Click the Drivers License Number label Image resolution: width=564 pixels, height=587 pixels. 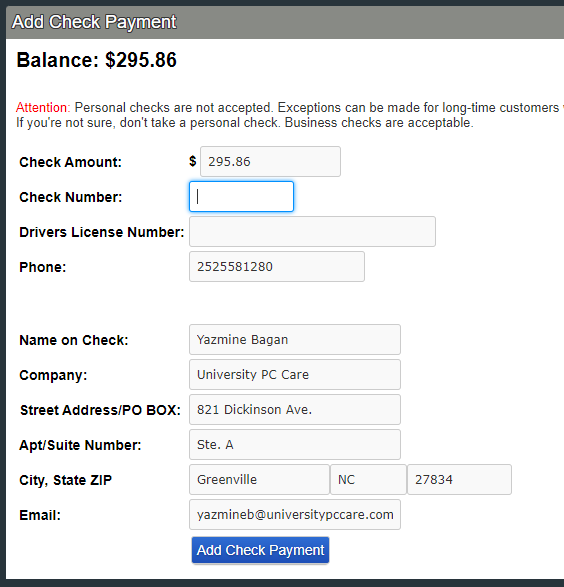coord(102,232)
